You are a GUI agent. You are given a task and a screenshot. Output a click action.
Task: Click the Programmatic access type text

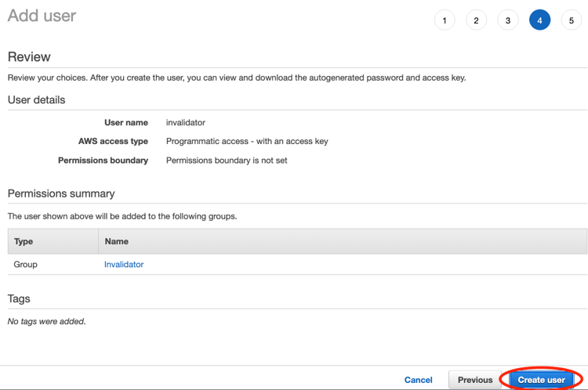[247, 142]
